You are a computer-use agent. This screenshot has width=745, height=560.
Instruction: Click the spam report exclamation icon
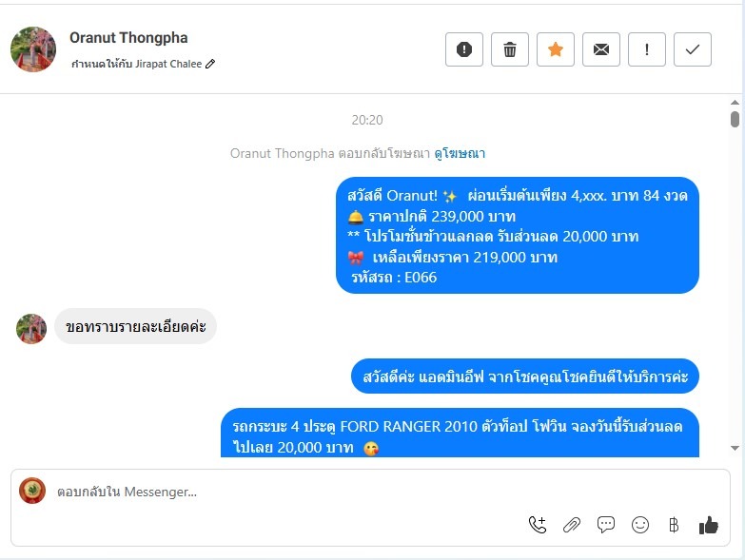[x=464, y=49]
